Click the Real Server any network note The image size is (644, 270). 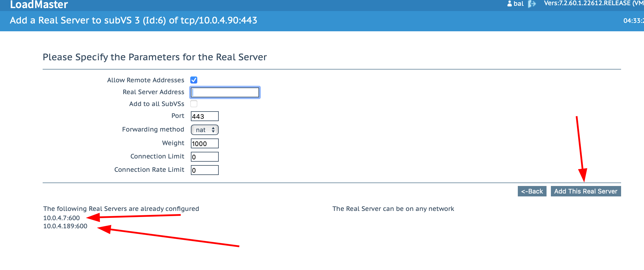[x=393, y=209]
